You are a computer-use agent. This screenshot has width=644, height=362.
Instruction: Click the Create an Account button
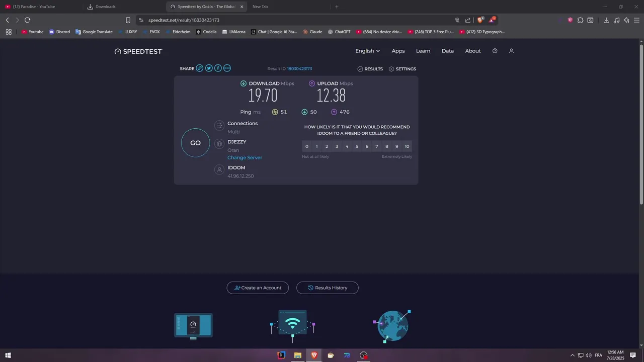pyautogui.click(x=258, y=288)
